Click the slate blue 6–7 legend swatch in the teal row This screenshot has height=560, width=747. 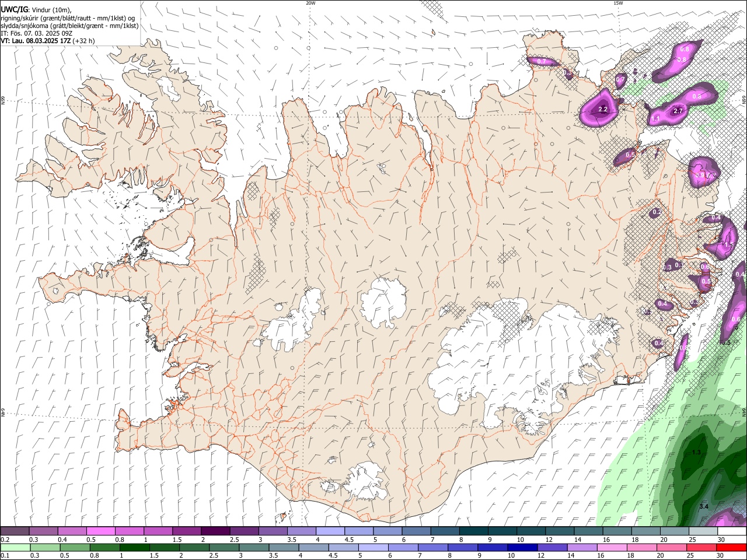(x=417, y=531)
